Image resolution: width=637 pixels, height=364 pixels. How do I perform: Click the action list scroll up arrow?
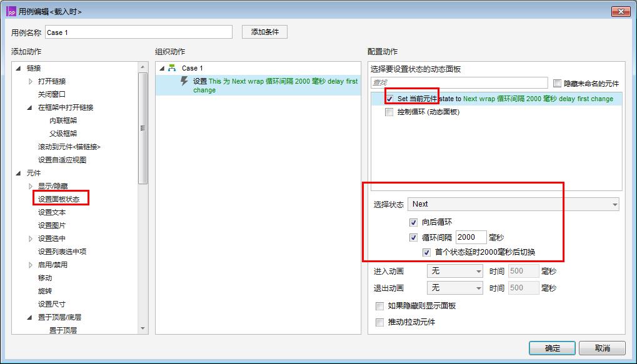(143, 67)
